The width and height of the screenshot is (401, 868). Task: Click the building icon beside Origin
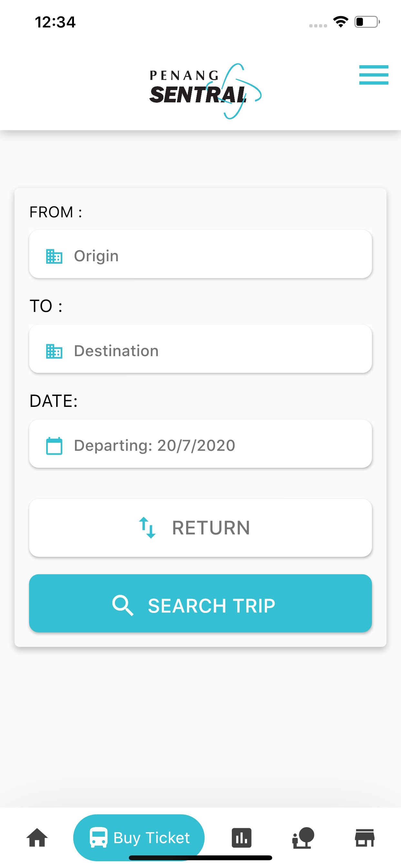coord(54,256)
